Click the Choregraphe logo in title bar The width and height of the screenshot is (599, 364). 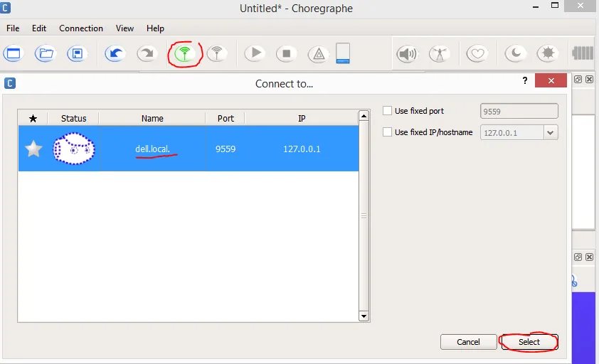click(5, 8)
